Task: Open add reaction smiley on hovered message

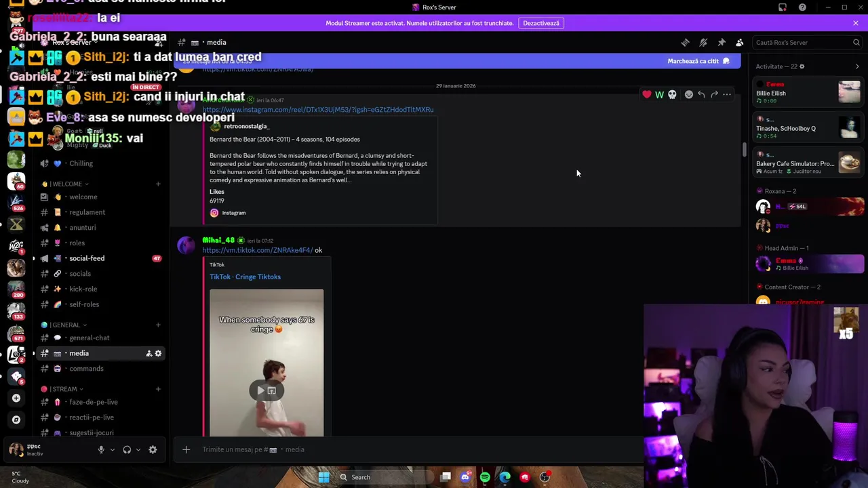Action: pos(689,94)
